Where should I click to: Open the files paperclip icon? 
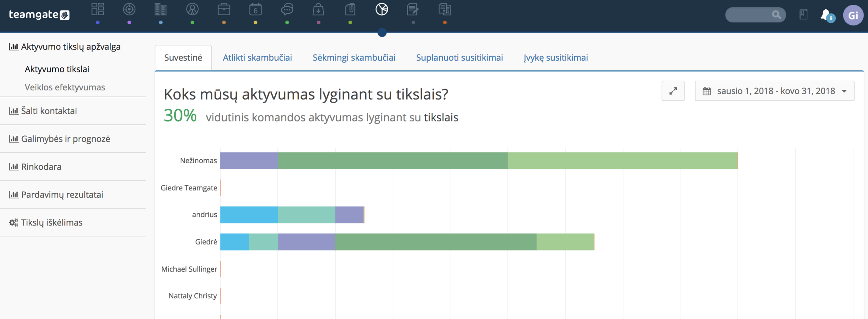350,9
